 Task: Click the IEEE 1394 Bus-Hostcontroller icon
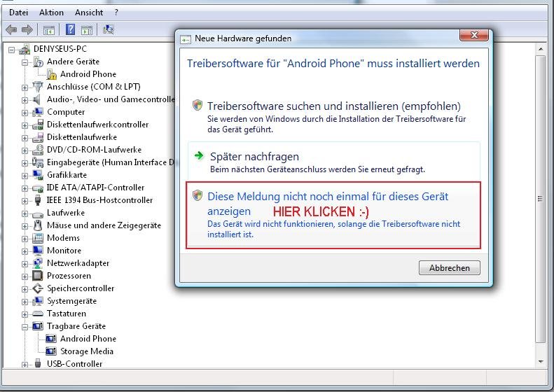38,200
